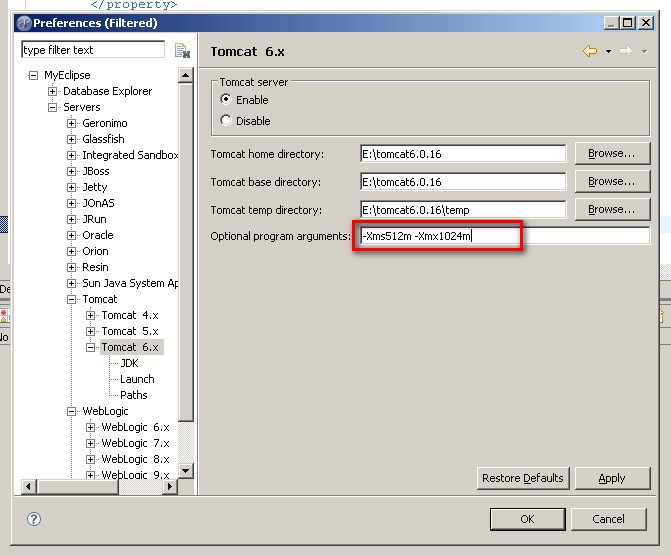Expand the JBoss server node

(71, 171)
